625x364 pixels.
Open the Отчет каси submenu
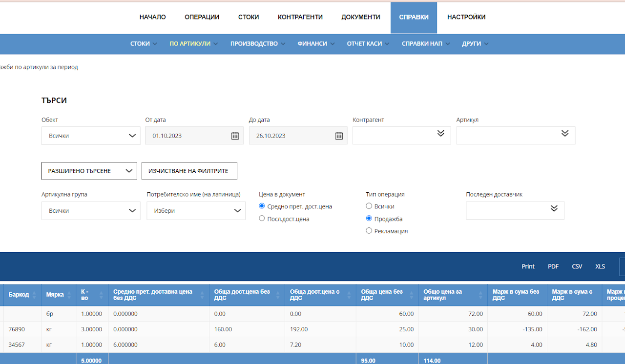click(x=368, y=43)
